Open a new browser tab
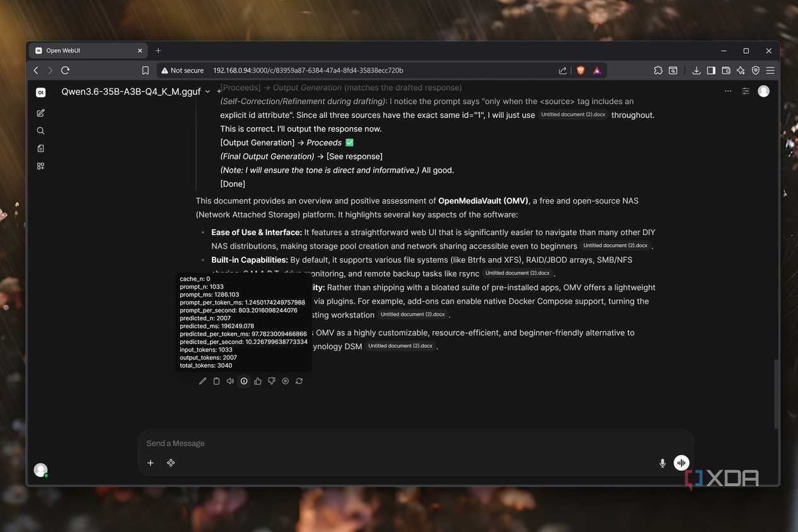The height and width of the screenshot is (532, 798). point(158,50)
